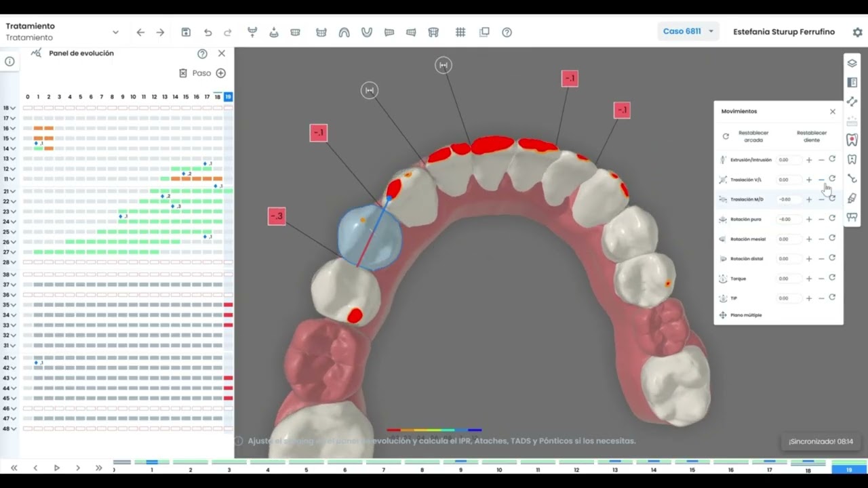
Task: Click Restablecer arcada
Action: pyautogui.click(x=753, y=136)
